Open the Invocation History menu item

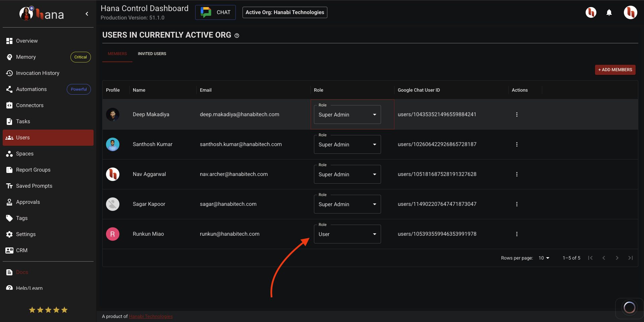click(48, 73)
